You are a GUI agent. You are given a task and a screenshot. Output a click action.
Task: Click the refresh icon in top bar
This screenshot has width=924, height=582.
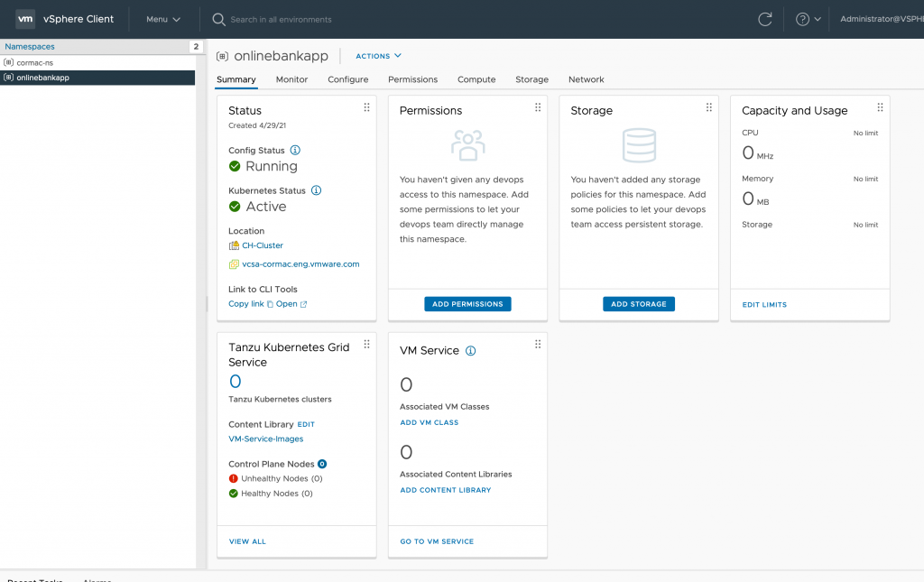(x=764, y=19)
